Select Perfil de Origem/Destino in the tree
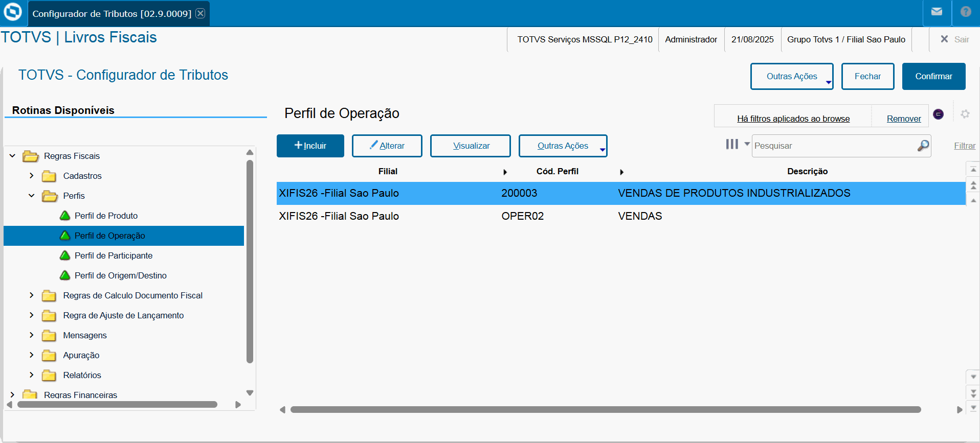 (121, 275)
